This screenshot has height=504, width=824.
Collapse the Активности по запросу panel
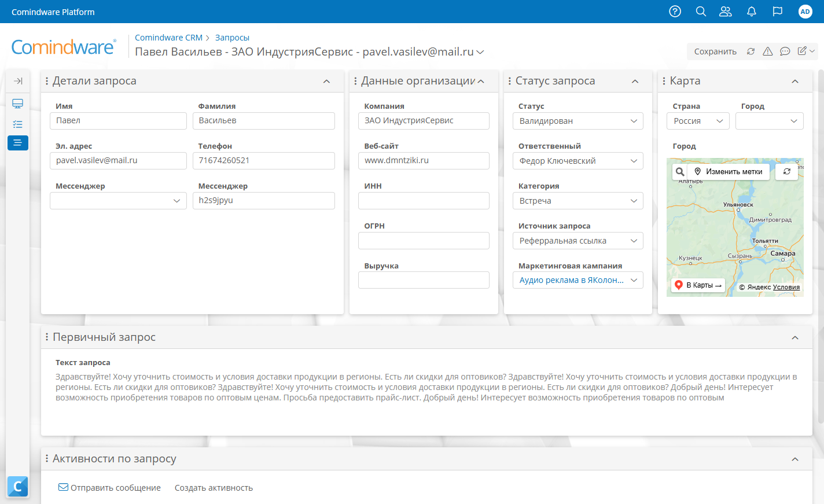coord(795,459)
